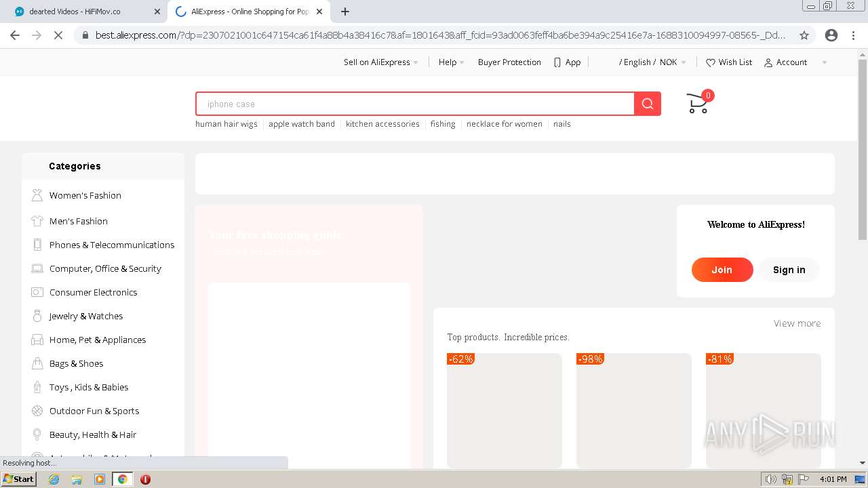Open Women's Fashion category
Image resolution: width=868 pixels, height=488 pixels.
click(x=85, y=195)
